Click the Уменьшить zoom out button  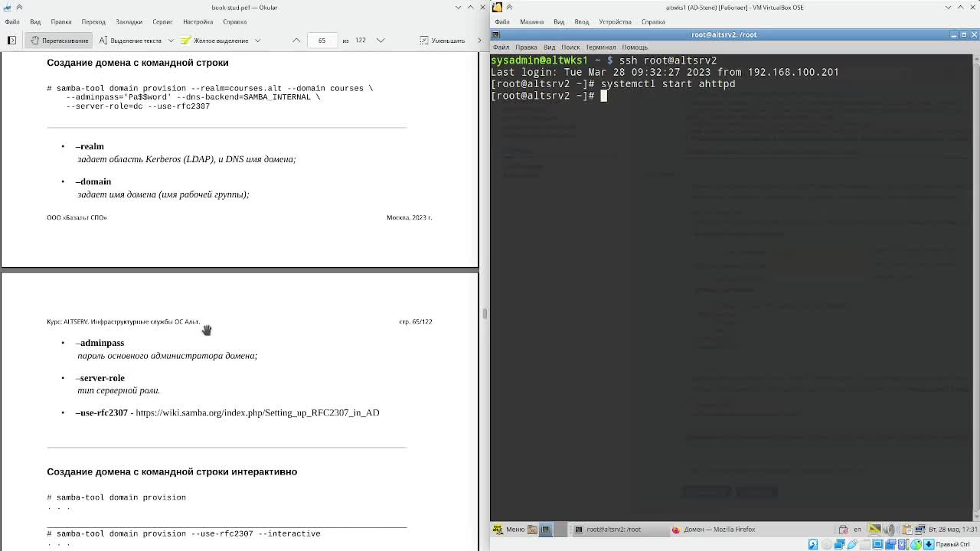pos(442,40)
